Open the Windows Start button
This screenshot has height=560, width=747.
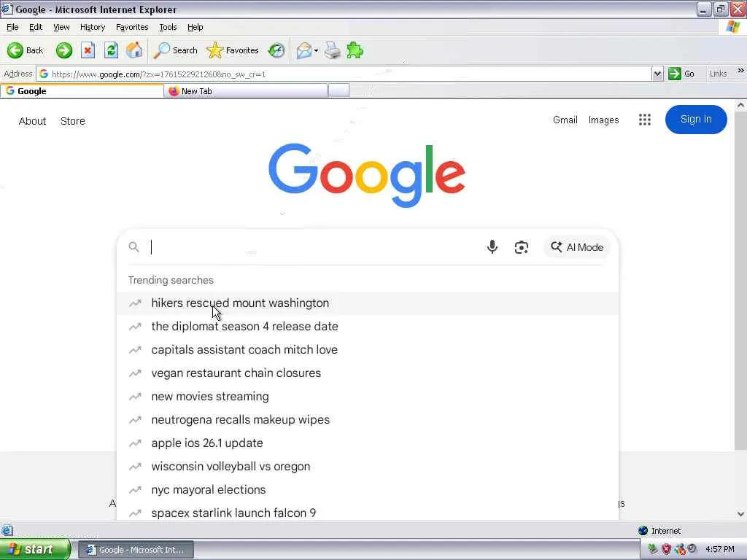click(34, 550)
